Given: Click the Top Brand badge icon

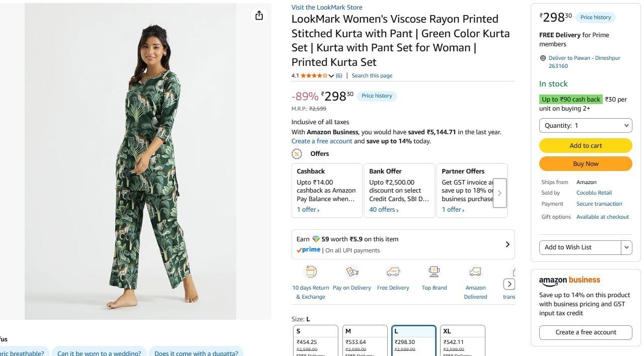Looking at the screenshot, I should (x=434, y=272).
